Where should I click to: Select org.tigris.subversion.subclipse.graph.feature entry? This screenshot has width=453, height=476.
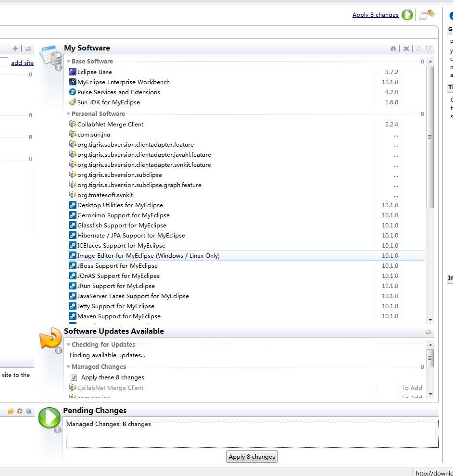pos(139,185)
